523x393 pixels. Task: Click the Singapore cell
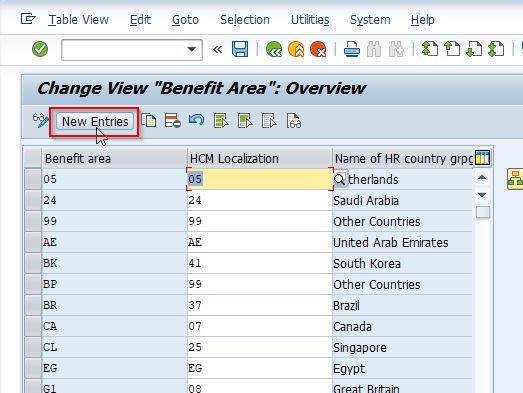(402, 348)
